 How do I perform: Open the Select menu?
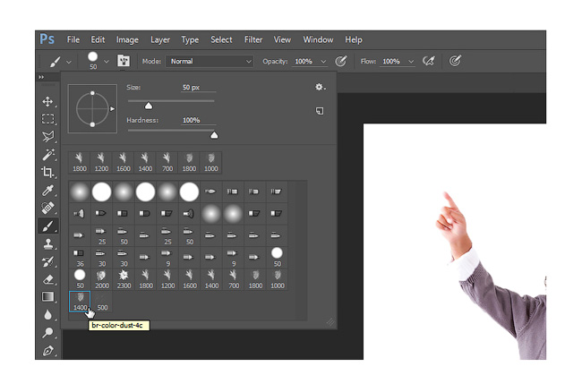[x=221, y=39]
